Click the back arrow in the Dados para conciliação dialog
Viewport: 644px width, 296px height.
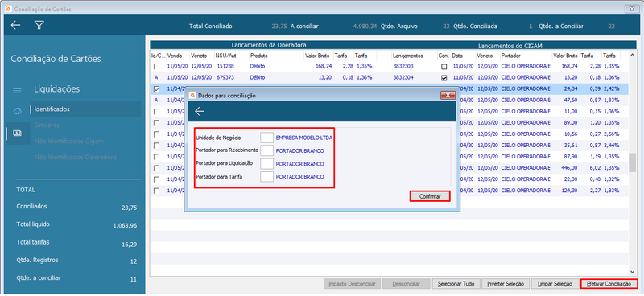point(200,111)
